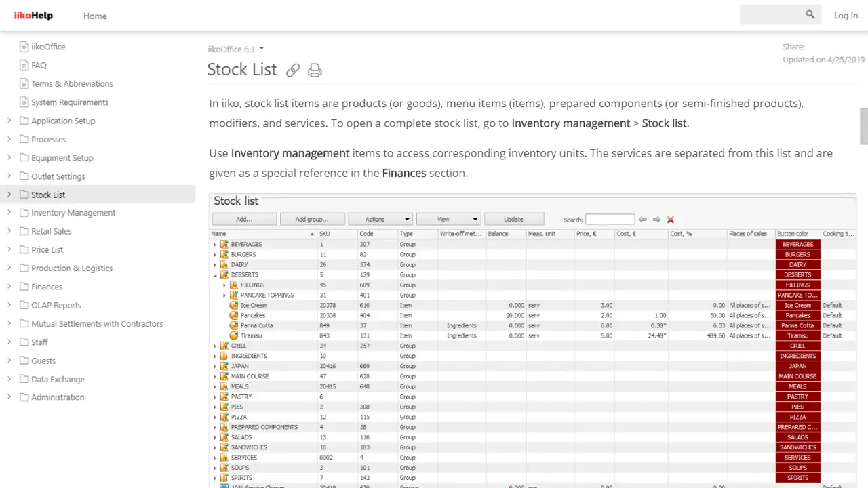Screen dimensions: 868x488
Task: Expand the Inventory Management tree node
Action: click(9, 213)
